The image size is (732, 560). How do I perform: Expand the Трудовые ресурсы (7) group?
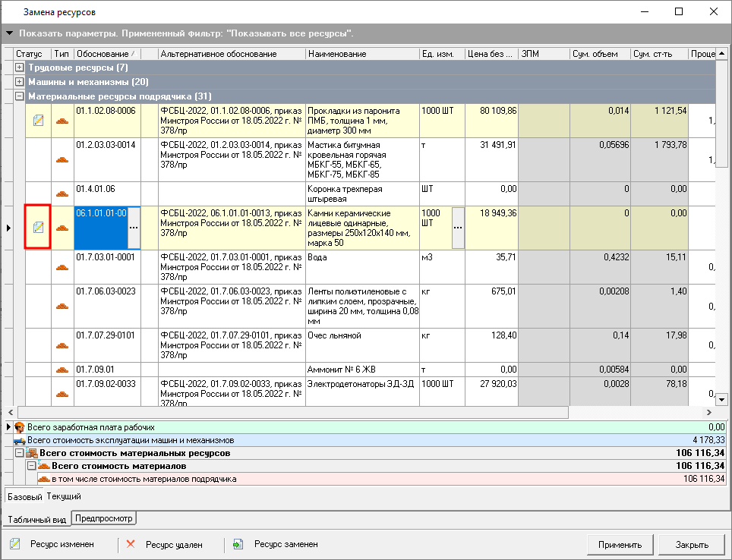[x=20, y=68]
